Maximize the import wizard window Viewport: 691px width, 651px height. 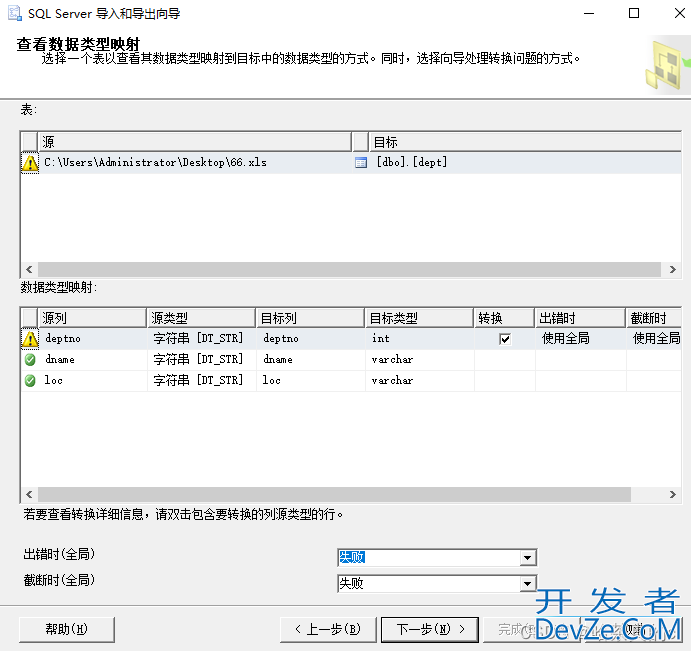(x=634, y=13)
